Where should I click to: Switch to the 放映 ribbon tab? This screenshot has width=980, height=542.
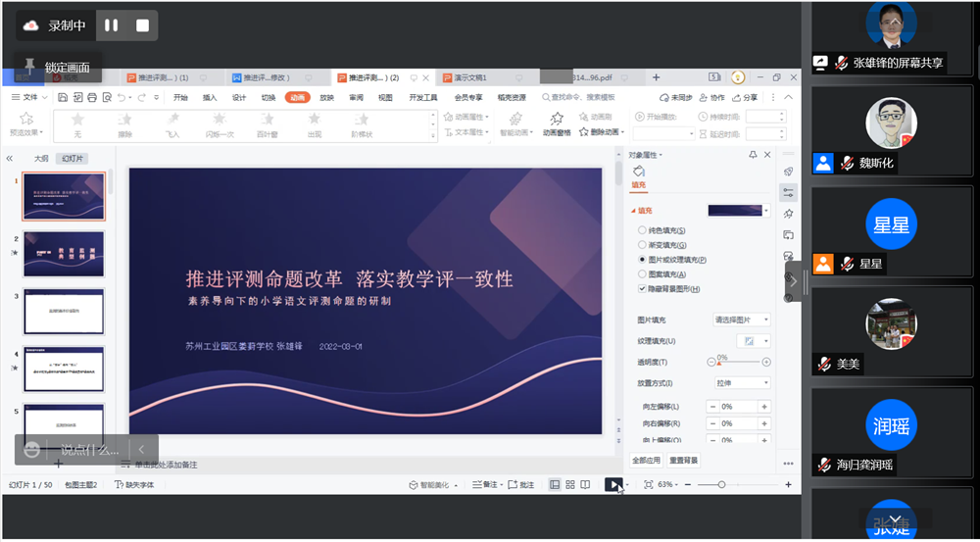[327, 98]
